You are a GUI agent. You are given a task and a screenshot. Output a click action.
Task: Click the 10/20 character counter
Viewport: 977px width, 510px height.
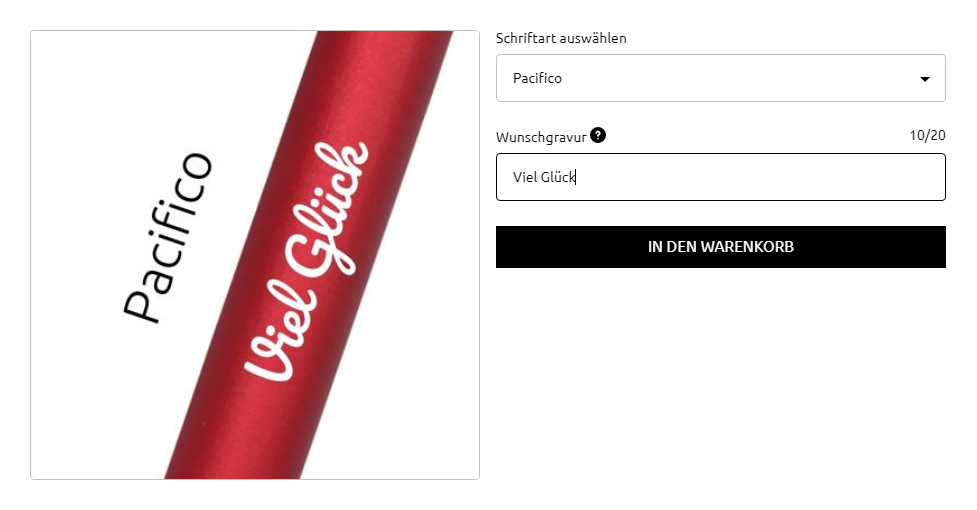point(927,135)
